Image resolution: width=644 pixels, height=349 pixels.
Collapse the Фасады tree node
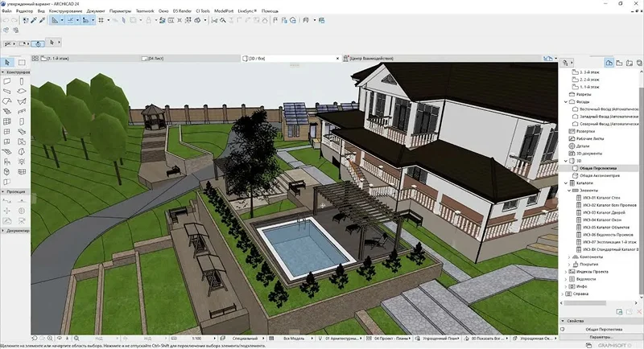coord(567,102)
